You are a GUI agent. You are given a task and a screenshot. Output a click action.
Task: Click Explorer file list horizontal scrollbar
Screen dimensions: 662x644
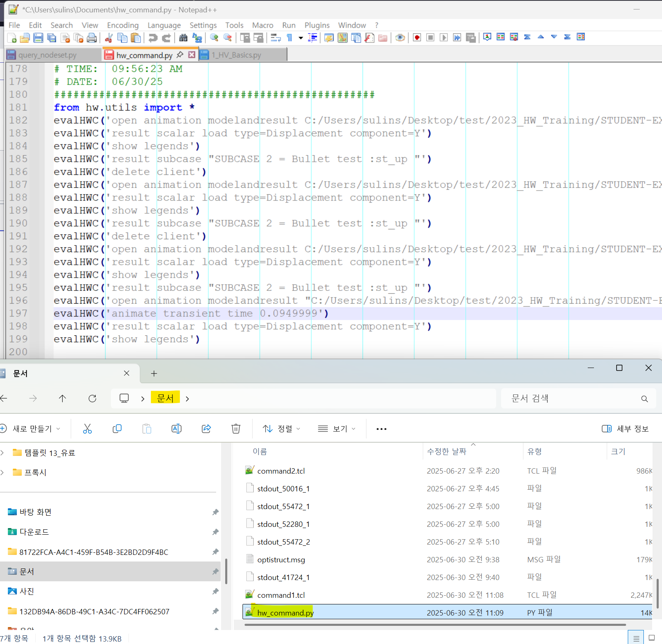(435, 625)
